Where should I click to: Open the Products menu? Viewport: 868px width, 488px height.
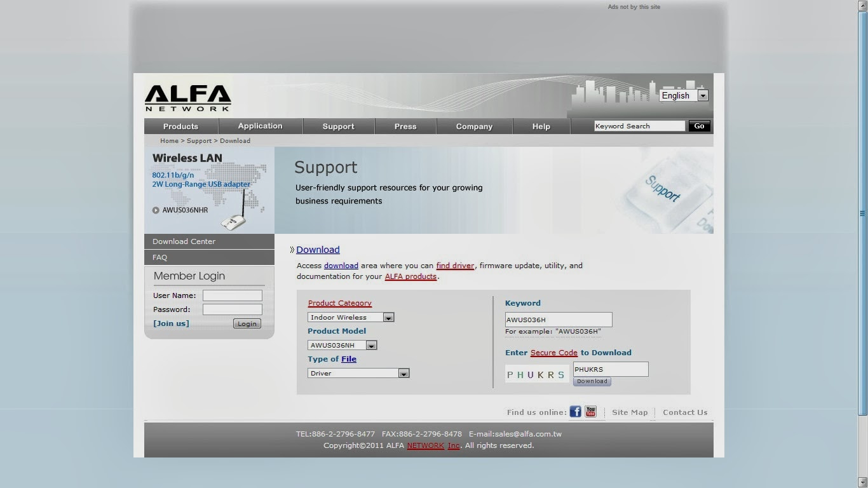(180, 126)
